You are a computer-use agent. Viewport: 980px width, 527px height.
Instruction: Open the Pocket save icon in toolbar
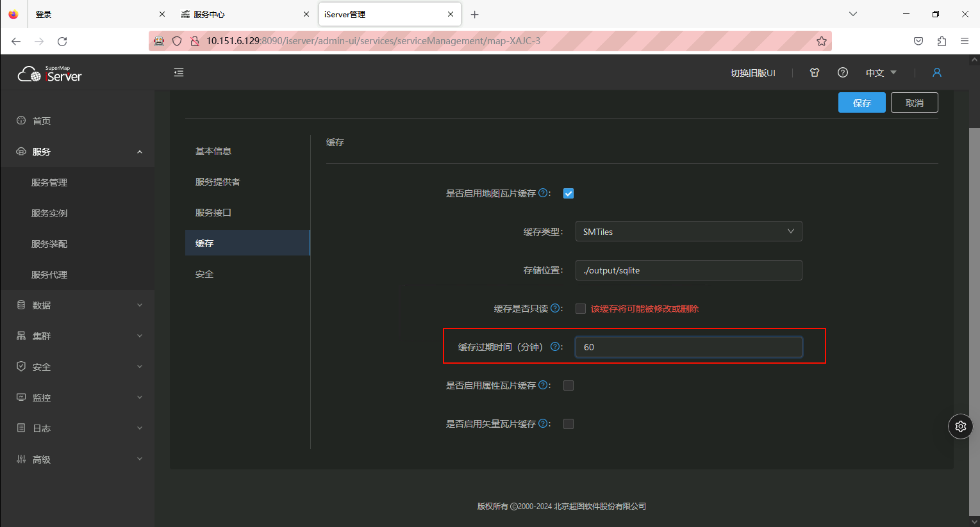point(918,41)
